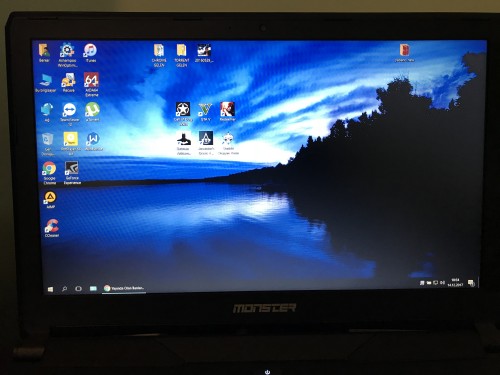Select the Recycle Bin icon

coord(48,144)
